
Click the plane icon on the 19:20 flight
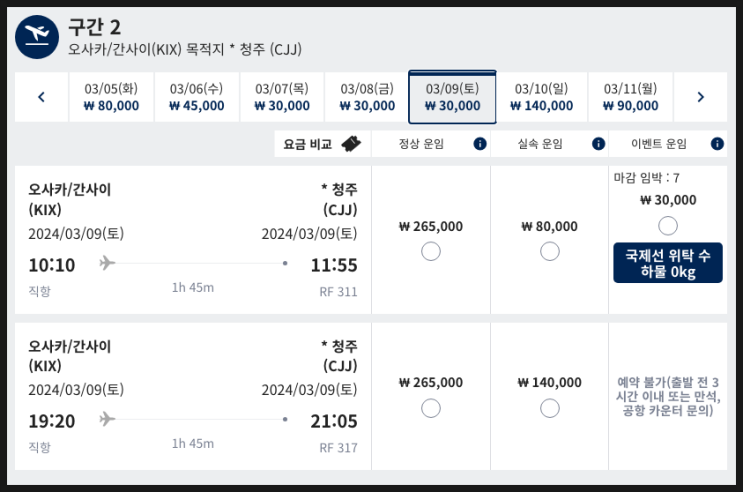click(108, 418)
